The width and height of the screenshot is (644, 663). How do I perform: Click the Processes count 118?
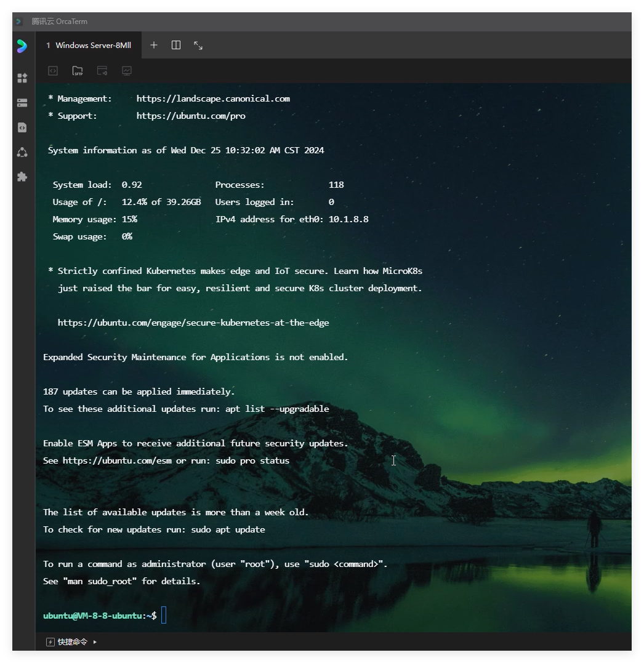tap(336, 185)
